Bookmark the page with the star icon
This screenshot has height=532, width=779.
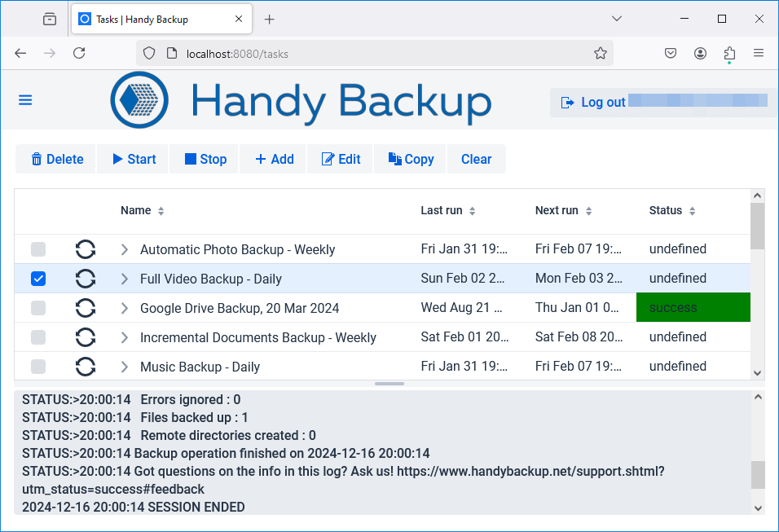pos(601,52)
